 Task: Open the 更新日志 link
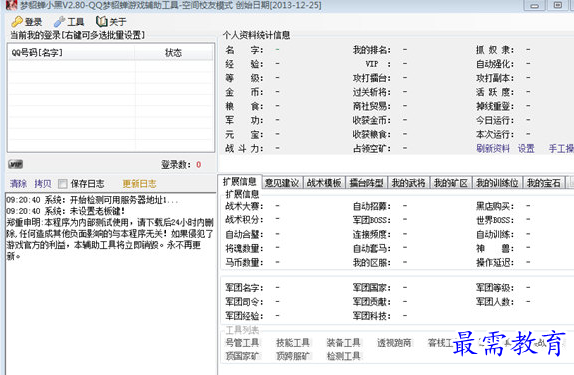pos(139,184)
